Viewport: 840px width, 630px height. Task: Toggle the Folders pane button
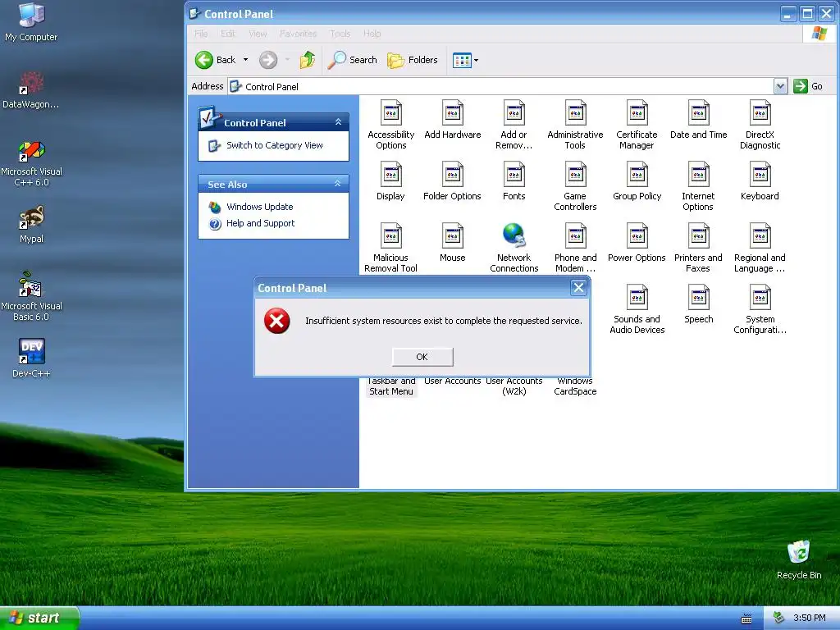coord(413,60)
